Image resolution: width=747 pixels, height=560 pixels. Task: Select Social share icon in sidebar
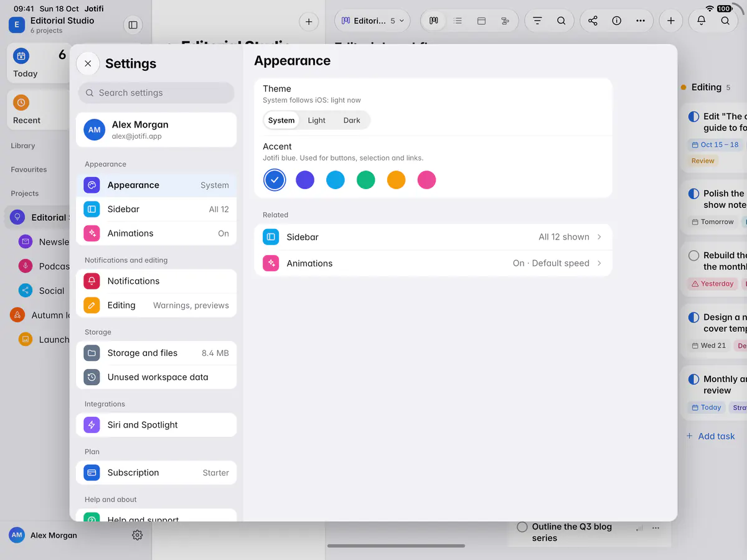(x=26, y=291)
